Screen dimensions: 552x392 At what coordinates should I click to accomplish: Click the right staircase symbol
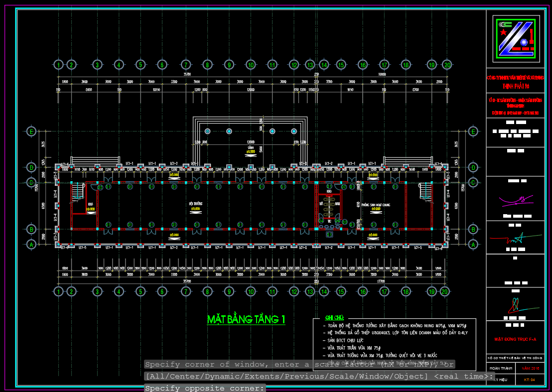[x=425, y=192]
